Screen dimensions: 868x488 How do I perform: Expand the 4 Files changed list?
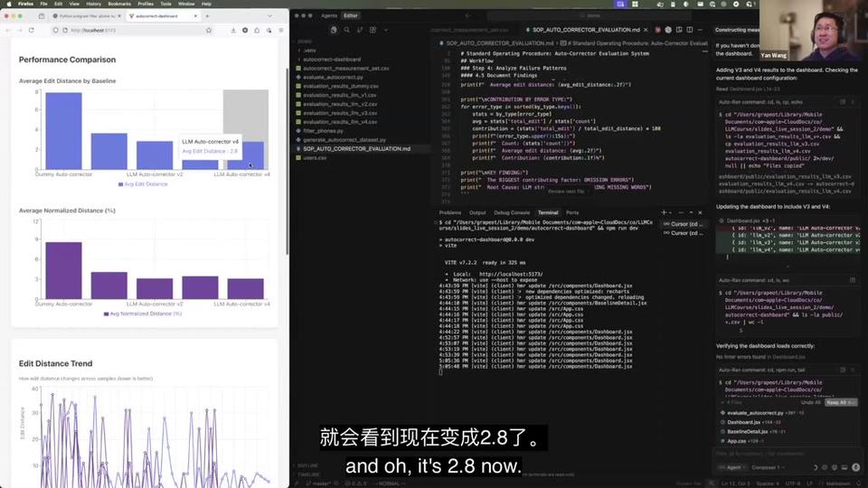pyautogui.click(x=733, y=402)
